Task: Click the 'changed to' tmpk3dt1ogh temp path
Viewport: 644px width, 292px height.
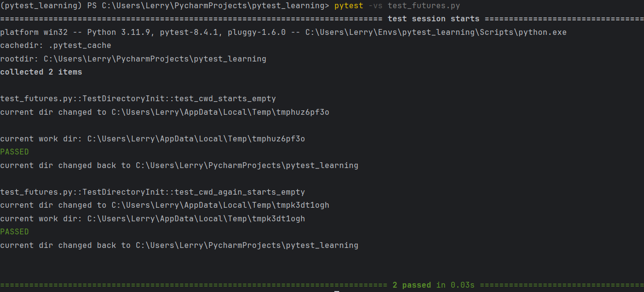Action: (220, 205)
